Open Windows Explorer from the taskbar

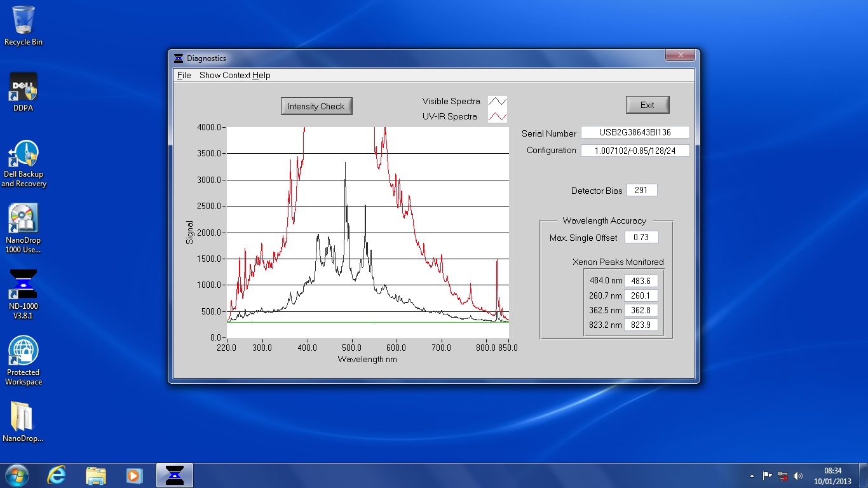click(96, 475)
